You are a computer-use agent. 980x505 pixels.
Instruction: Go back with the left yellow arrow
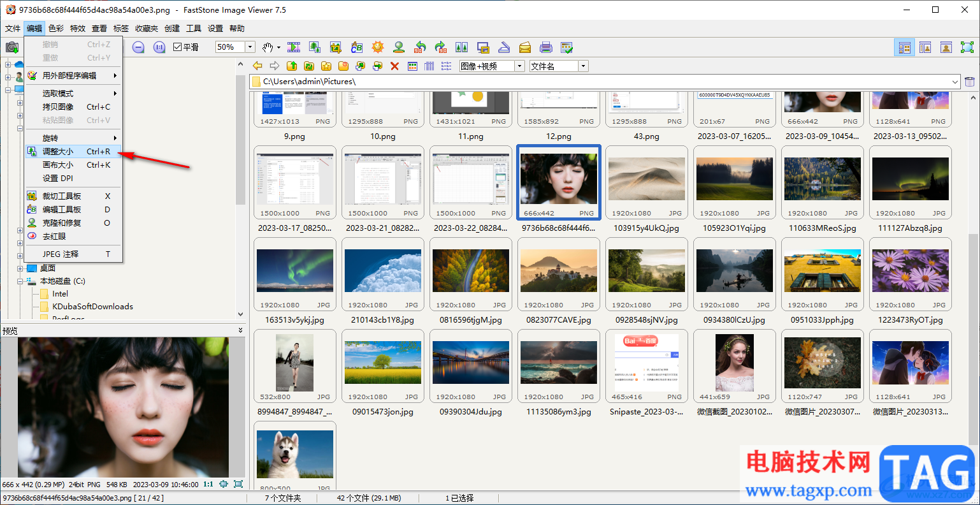tap(257, 66)
